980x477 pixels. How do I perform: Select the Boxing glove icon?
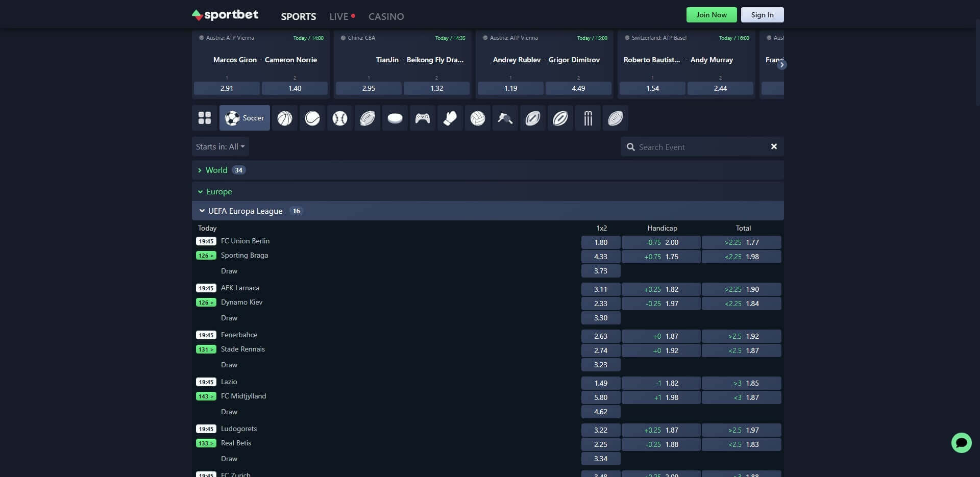450,118
